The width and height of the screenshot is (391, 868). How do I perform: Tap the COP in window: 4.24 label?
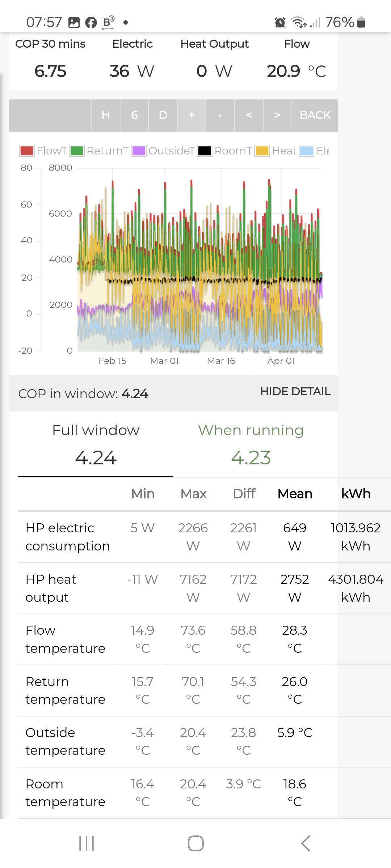(83, 393)
